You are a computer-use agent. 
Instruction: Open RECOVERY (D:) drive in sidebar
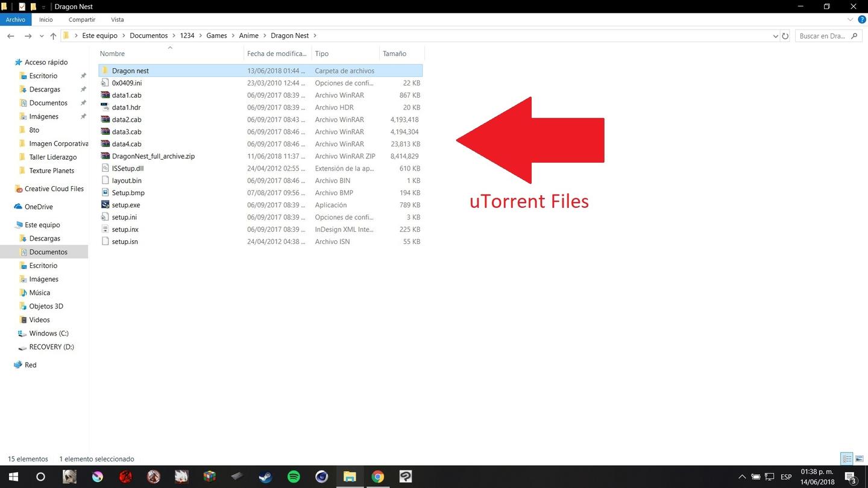(51, 347)
